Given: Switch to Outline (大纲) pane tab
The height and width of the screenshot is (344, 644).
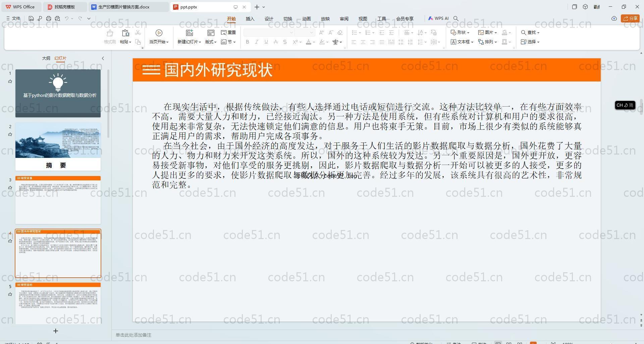Looking at the screenshot, I should (46, 58).
